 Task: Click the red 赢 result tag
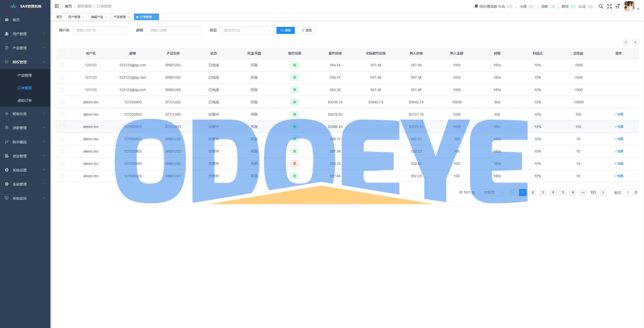point(295,164)
